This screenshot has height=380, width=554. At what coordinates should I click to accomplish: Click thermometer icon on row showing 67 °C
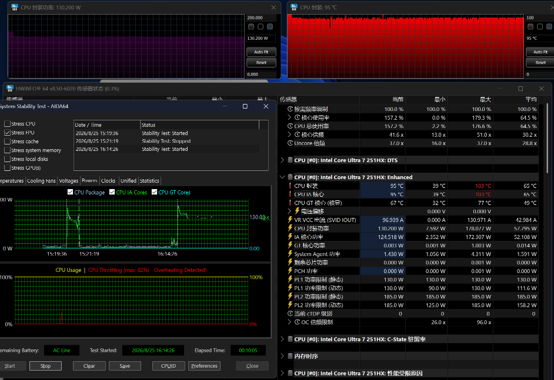tap(290, 203)
